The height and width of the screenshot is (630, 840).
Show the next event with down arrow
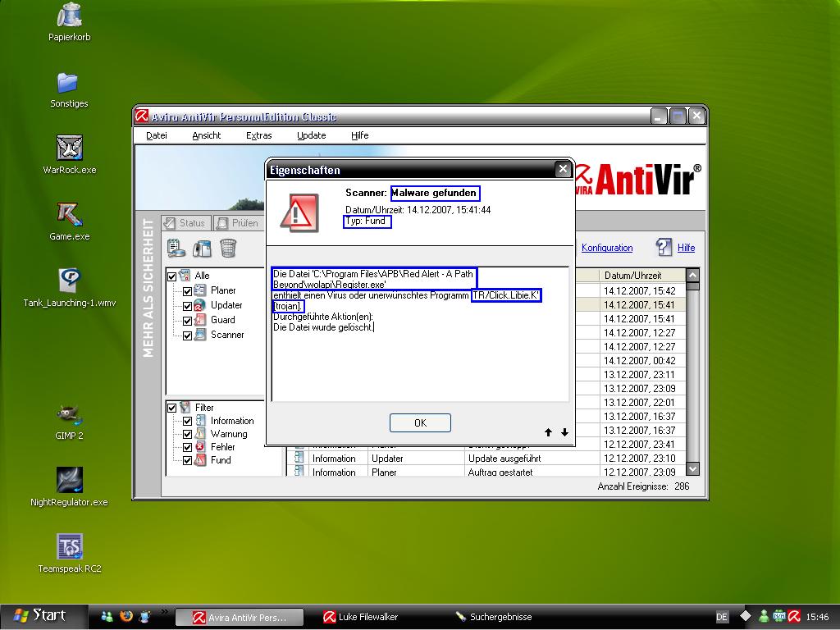(x=564, y=432)
